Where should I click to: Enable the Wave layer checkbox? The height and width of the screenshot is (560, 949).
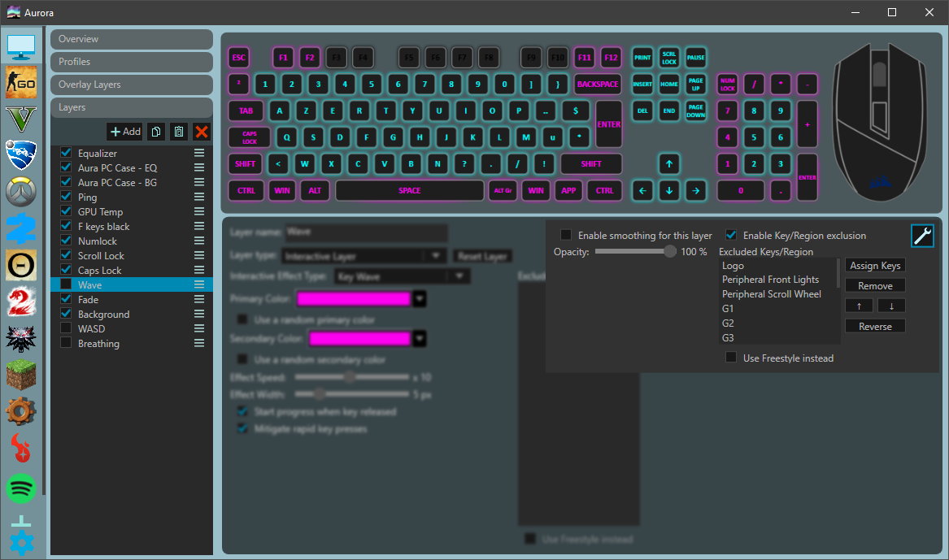pyautogui.click(x=66, y=284)
